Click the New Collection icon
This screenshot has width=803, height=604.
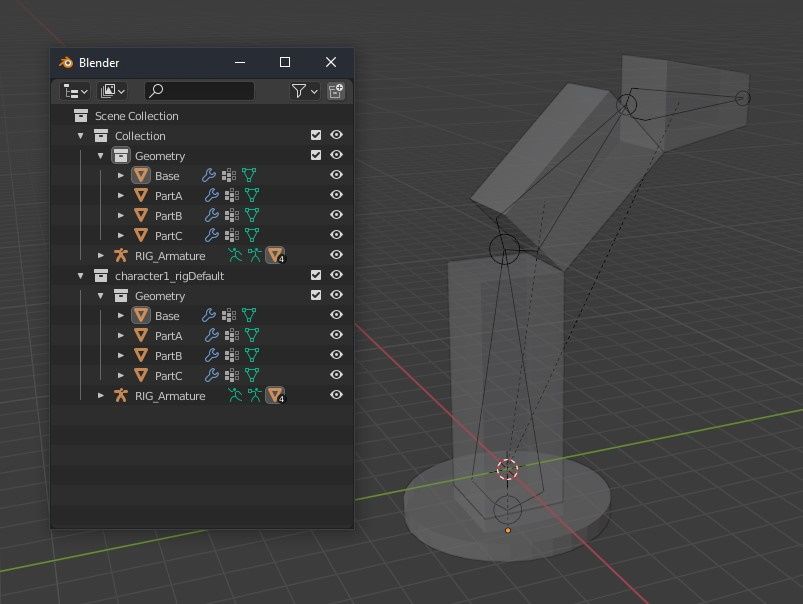pos(335,92)
